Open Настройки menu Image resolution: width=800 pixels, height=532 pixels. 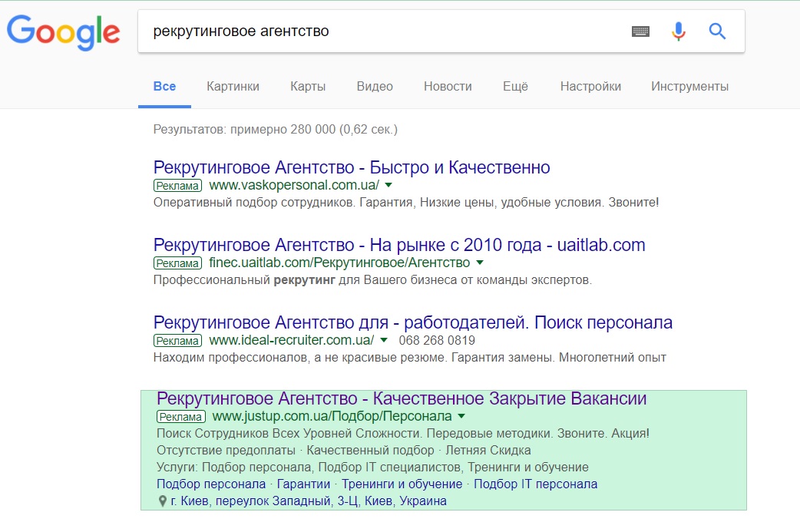(x=590, y=86)
